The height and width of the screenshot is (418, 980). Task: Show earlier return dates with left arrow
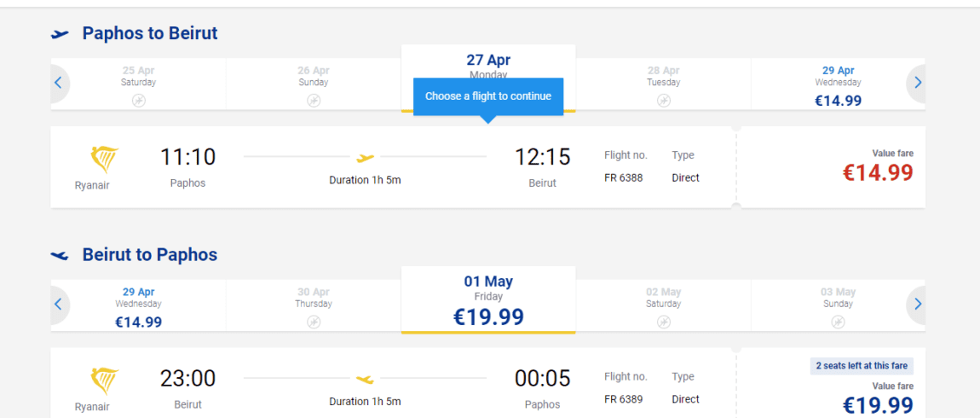59,304
